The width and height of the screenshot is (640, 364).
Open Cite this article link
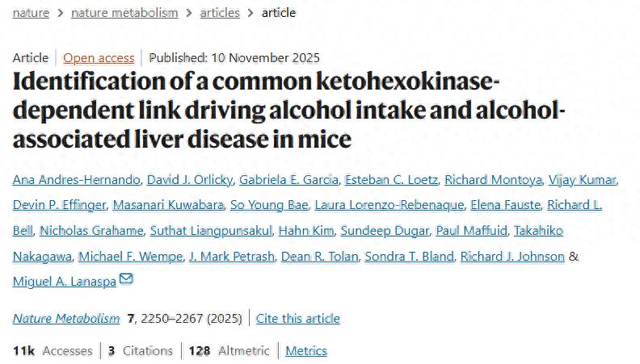click(x=297, y=318)
